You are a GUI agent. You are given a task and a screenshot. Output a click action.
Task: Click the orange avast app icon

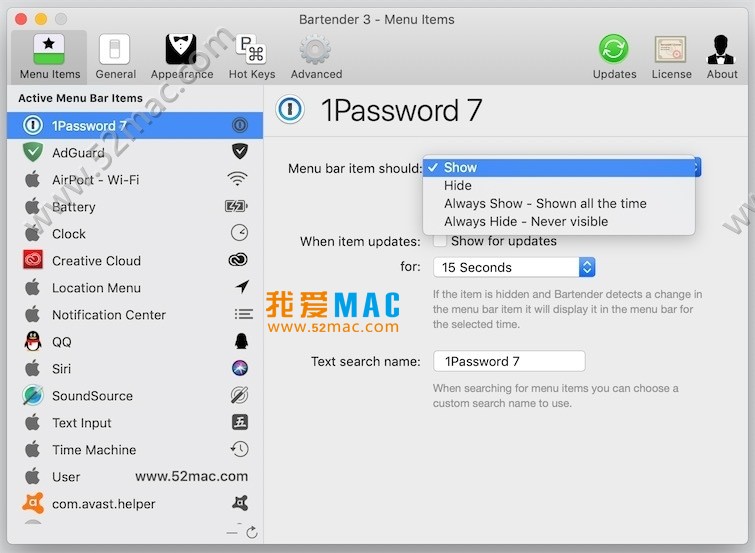[33, 503]
